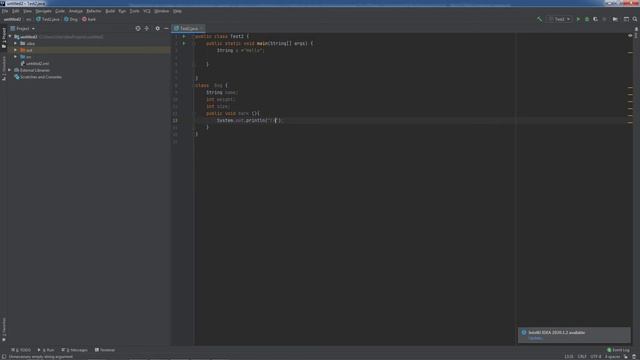Click run gutter arrow beside main method

tap(184, 43)
